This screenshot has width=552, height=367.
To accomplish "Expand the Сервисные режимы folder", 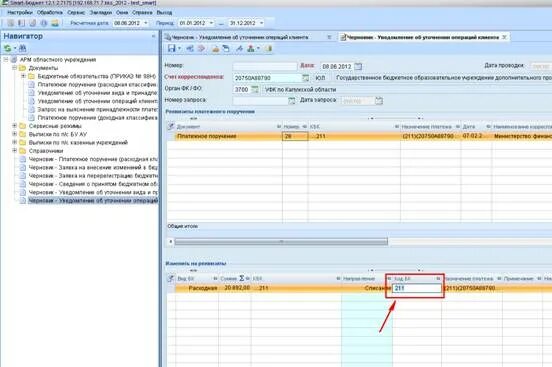I will coord(14,126).
